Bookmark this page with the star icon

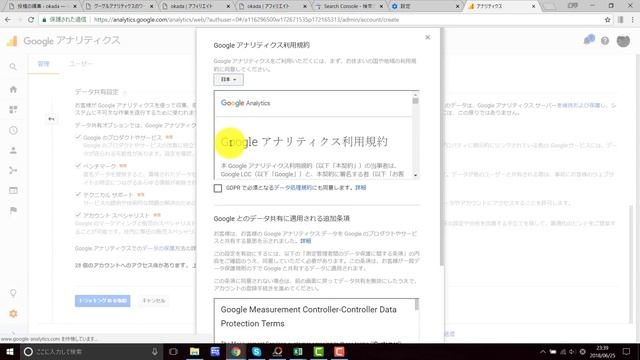pos(607,20)
